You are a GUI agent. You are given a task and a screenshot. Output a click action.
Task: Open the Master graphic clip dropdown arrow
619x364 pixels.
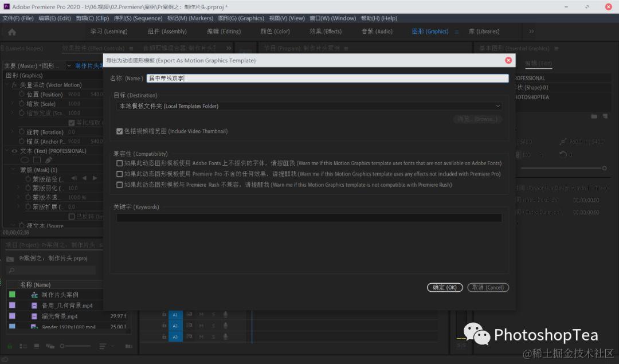point(69,65)
